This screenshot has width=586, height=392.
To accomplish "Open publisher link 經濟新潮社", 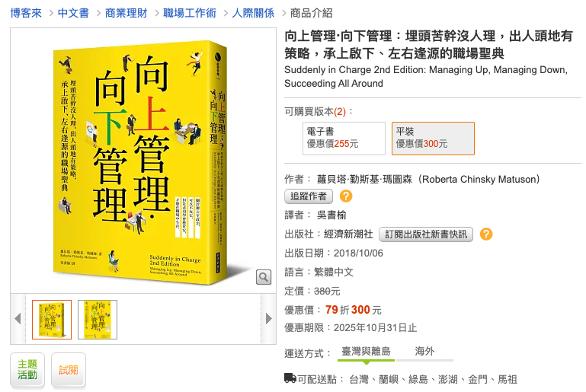I will 348,234.
